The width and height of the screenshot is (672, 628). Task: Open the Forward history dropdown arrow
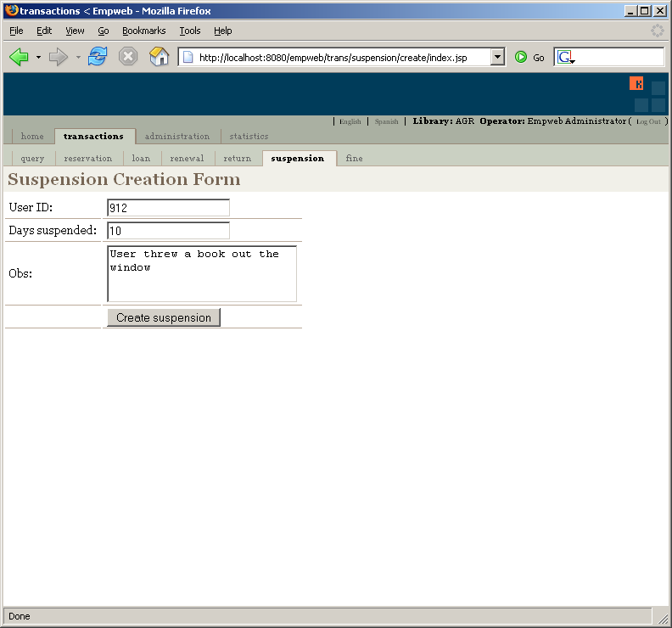78,57
